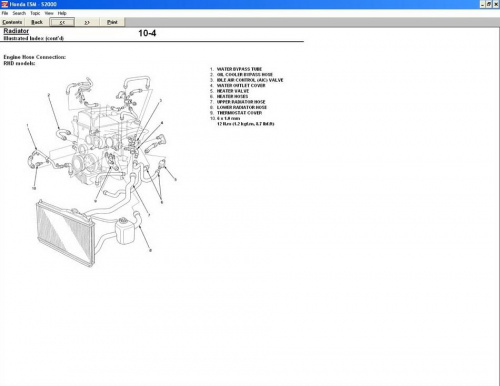Open the View menu
The width and height of the screenshot is (500, 386).
[x=49, y=13]
